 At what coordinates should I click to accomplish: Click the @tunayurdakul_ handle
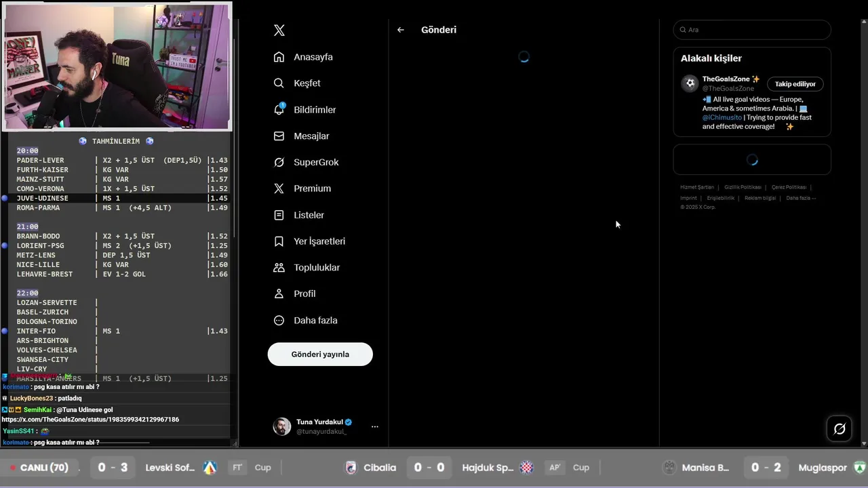[x=321, y=432]
